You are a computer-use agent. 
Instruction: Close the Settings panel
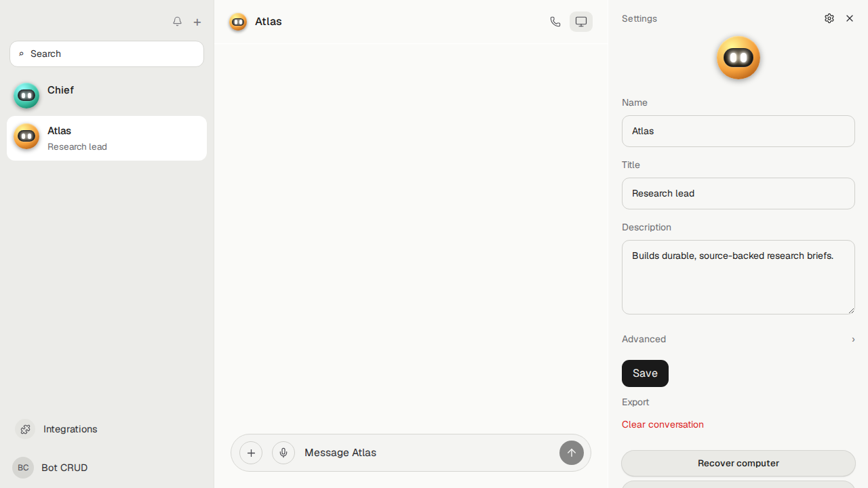click(x=850, y=18)
